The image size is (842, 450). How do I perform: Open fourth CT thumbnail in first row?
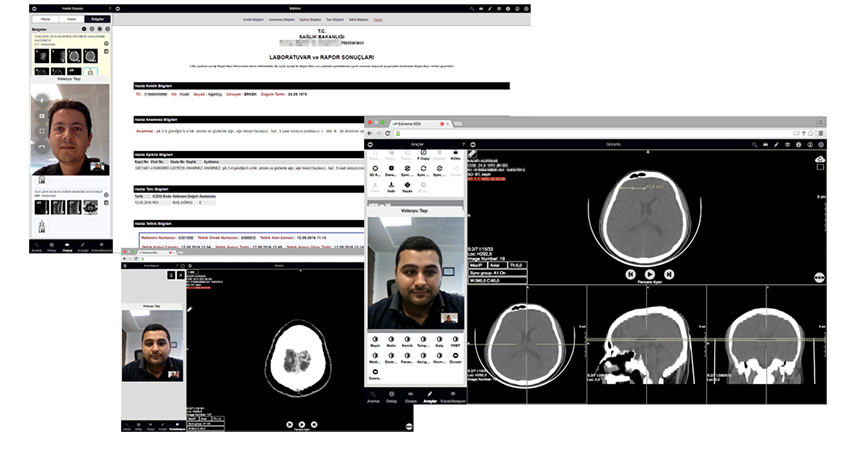pos(91,55)
